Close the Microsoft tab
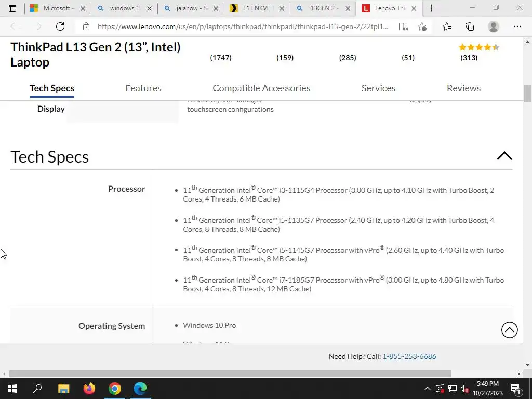532x399 pixels. pos(83,9)
